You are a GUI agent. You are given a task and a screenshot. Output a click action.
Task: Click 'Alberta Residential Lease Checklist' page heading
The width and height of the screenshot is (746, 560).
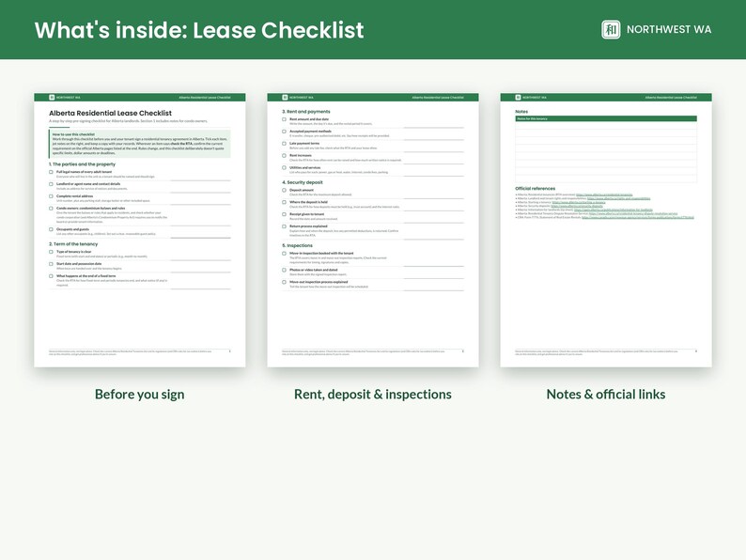click(x=110, y=114)
